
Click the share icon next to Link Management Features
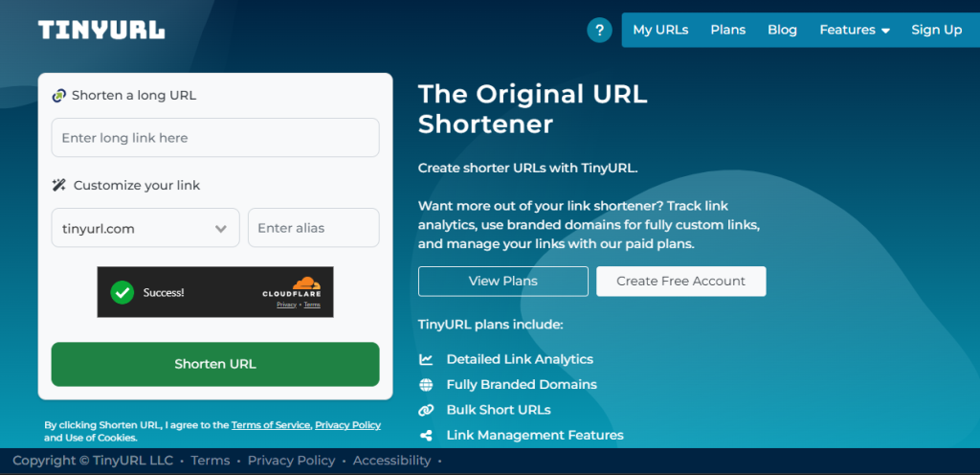[426, 436]
